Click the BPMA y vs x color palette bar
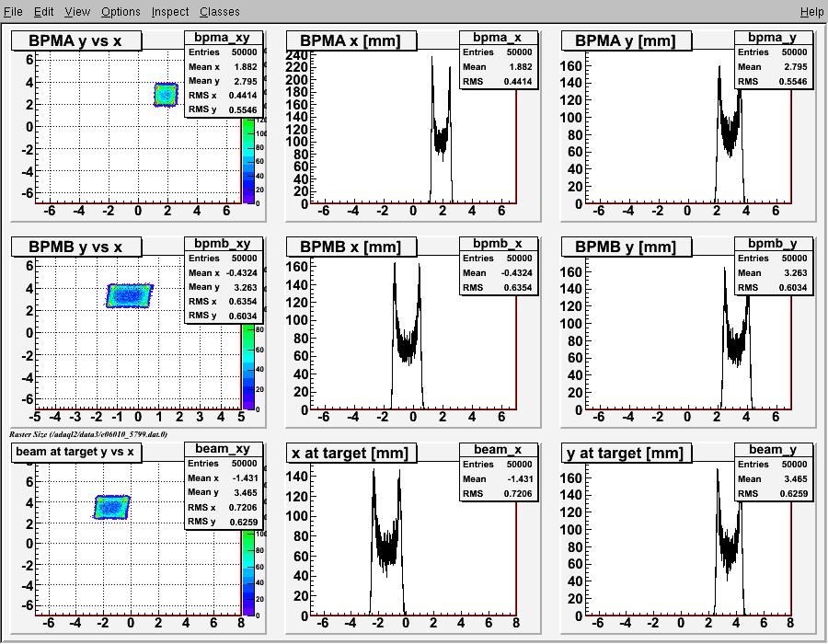 (248, 160)
